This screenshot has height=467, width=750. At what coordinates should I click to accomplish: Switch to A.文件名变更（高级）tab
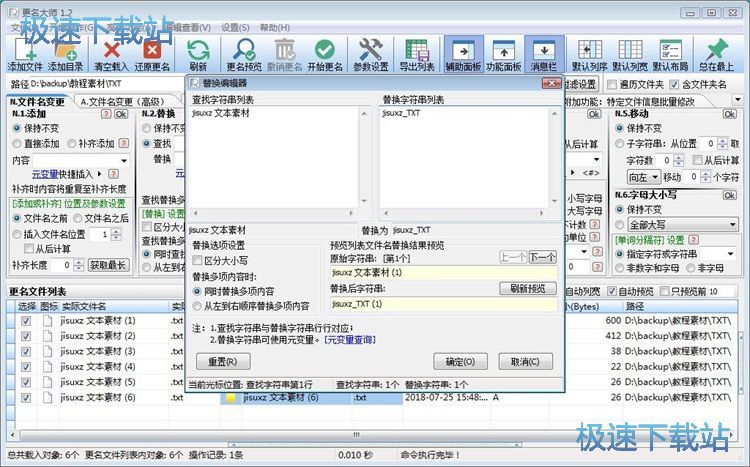pos(123,101)
